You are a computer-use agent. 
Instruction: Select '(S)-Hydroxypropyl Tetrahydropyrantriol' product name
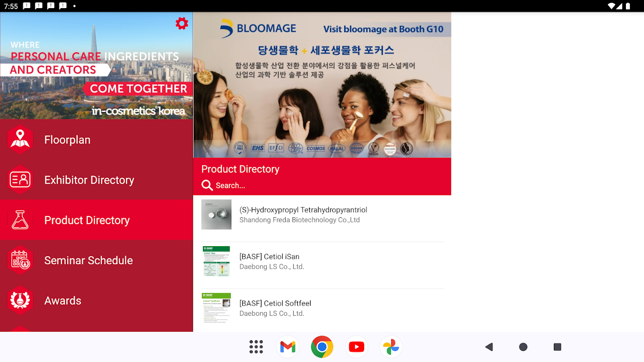303,210
